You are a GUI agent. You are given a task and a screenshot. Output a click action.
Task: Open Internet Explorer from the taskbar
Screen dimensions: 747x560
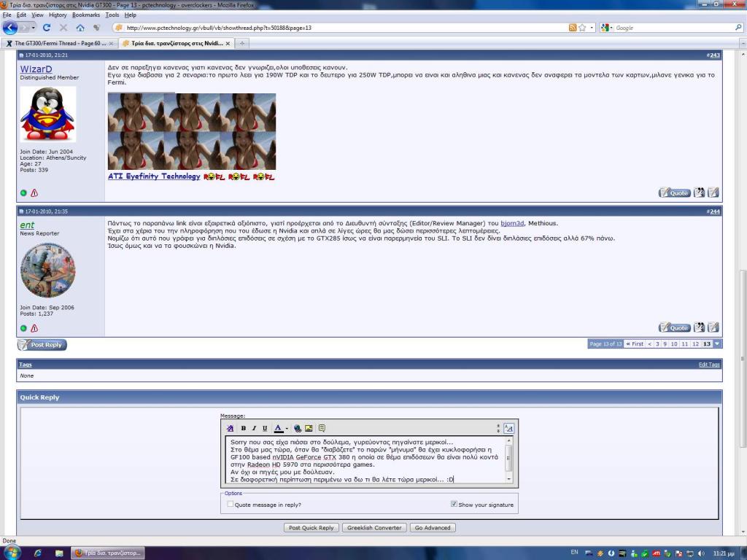[38, 553]
